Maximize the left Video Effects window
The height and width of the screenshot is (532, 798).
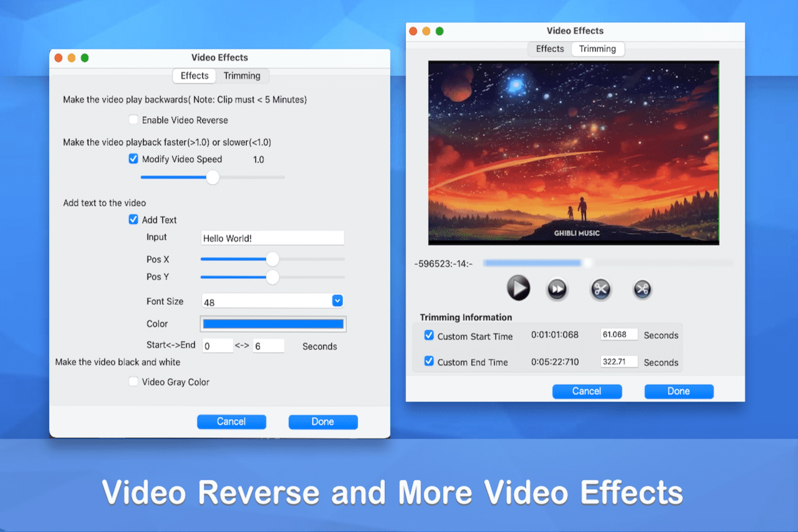pyautogui.click(x=85, y=58)
